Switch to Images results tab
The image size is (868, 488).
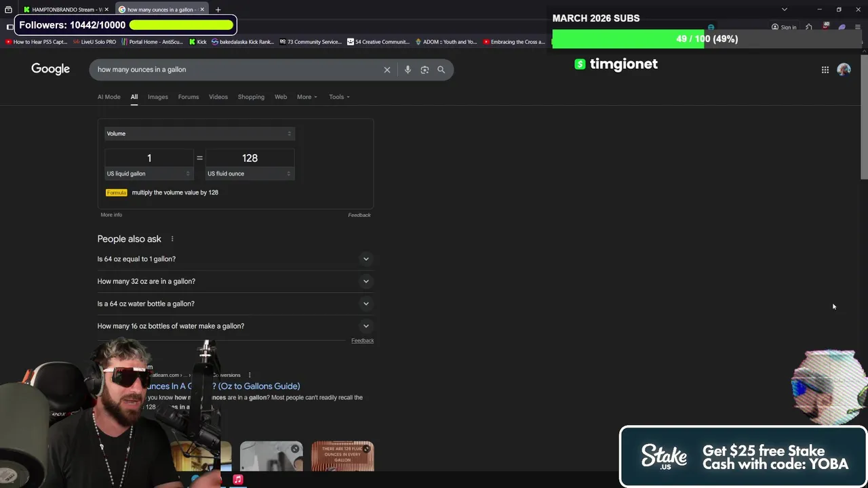click(158, 97)
